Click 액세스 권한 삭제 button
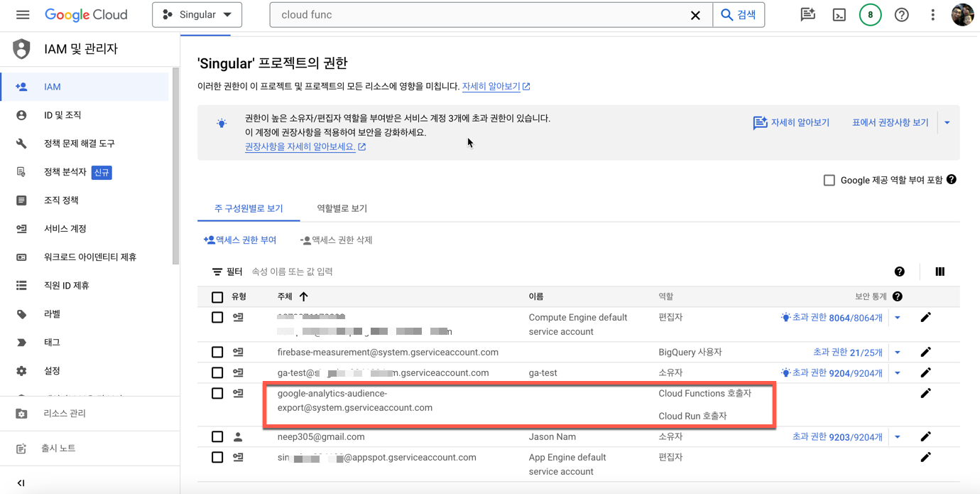Viewport: 980px width, 494px height. (336, 240)
